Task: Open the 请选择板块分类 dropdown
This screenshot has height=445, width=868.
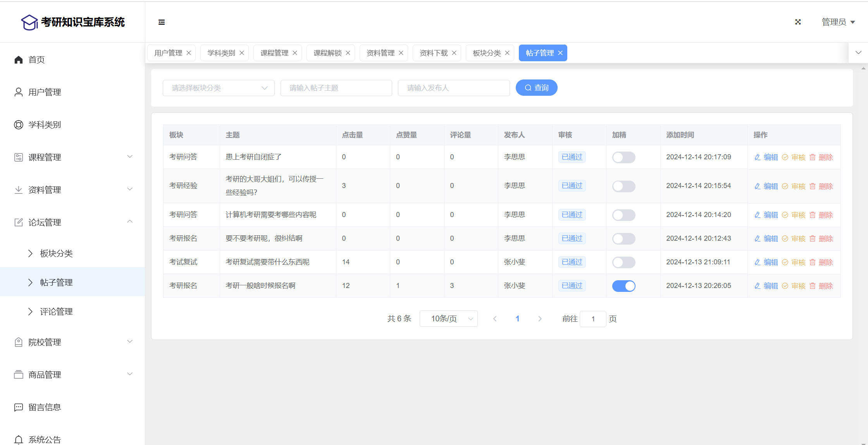Action: 219,88
